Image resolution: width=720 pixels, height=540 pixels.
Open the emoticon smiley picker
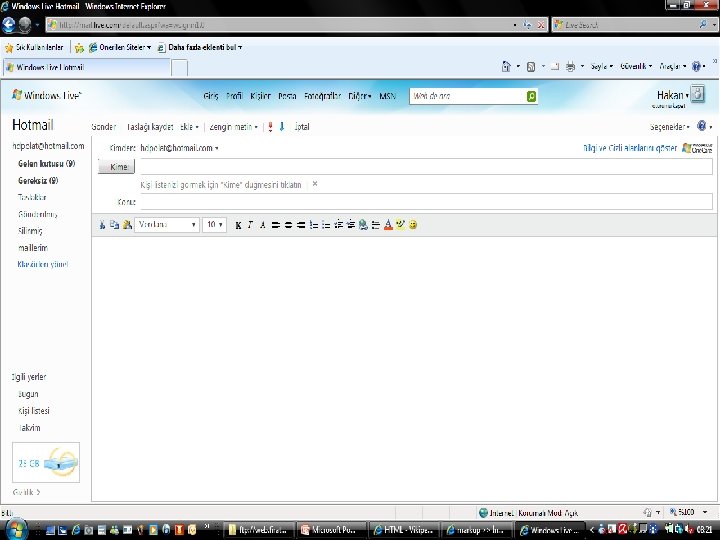[413, 225]
